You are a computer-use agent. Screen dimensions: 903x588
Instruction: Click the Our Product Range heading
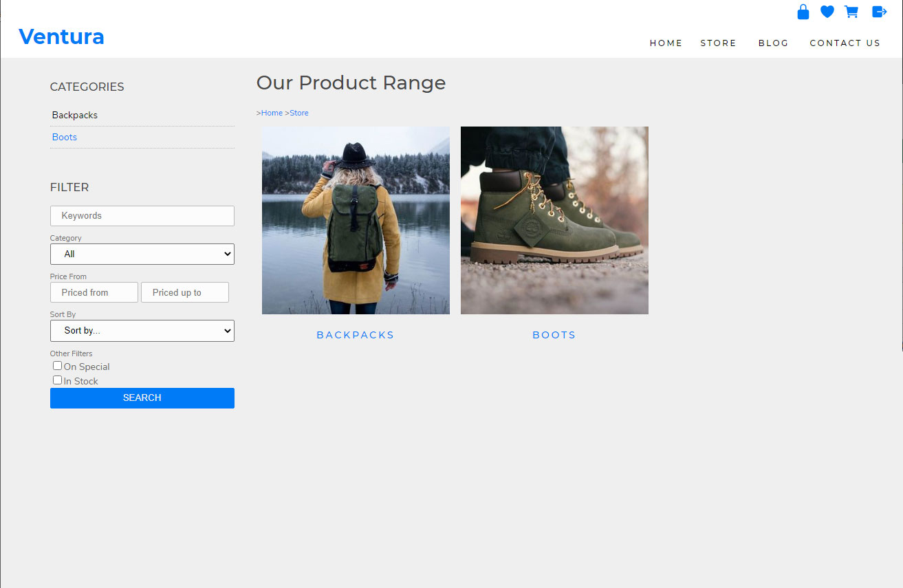[351, 83]
